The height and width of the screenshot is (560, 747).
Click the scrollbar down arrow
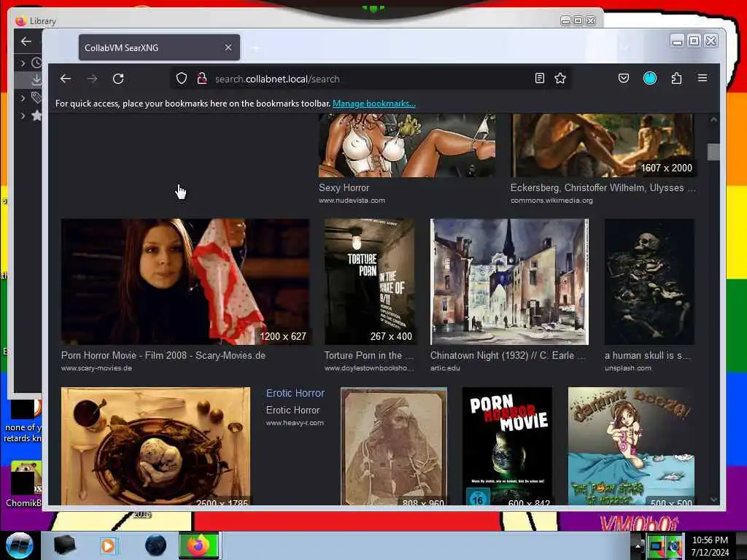(x=713, y=499)
